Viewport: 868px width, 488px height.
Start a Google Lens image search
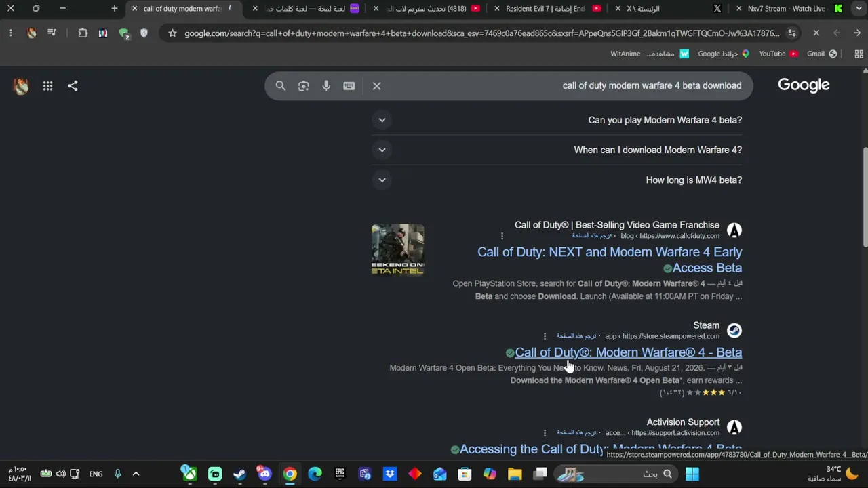click(304, 86)
